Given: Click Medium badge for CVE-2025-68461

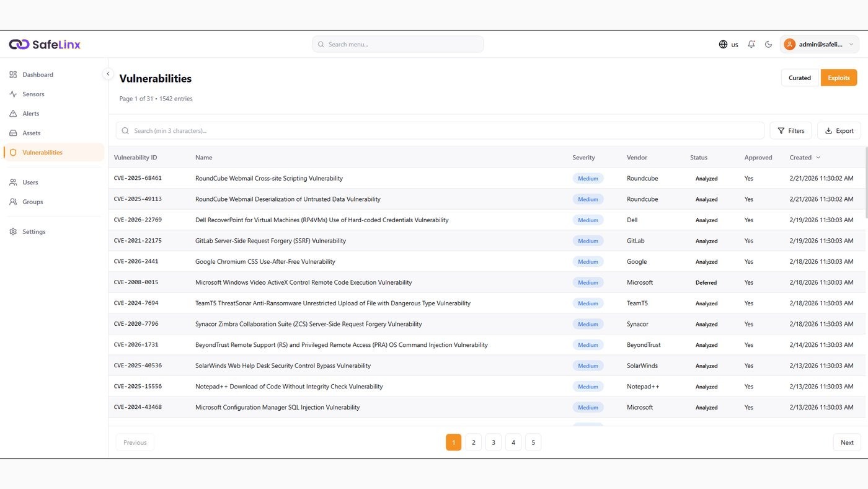Looking at the screenshot, I should point(588,178).
